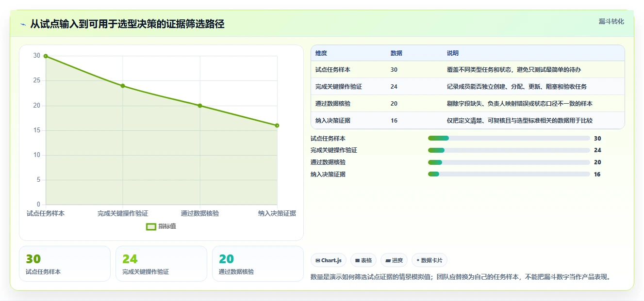Click the 表格 chip
The width and height of the screenshot is (644, 301).
point(363,260)
